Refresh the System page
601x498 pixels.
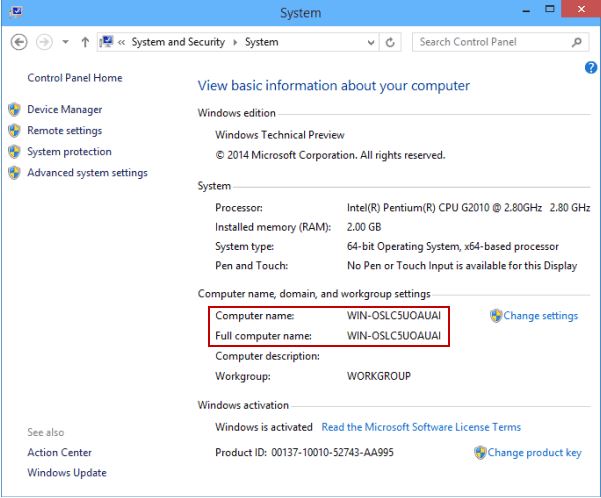pos(390,42)
